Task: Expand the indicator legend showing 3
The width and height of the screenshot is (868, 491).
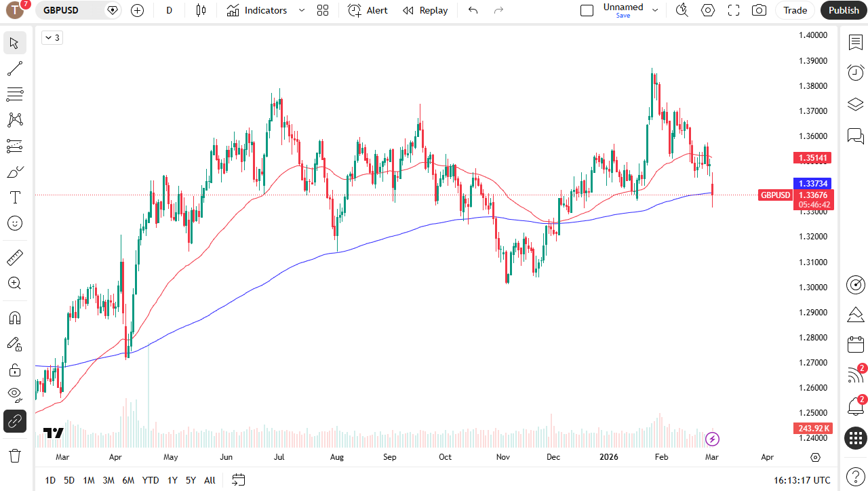Action: click(x=52, y=38)
